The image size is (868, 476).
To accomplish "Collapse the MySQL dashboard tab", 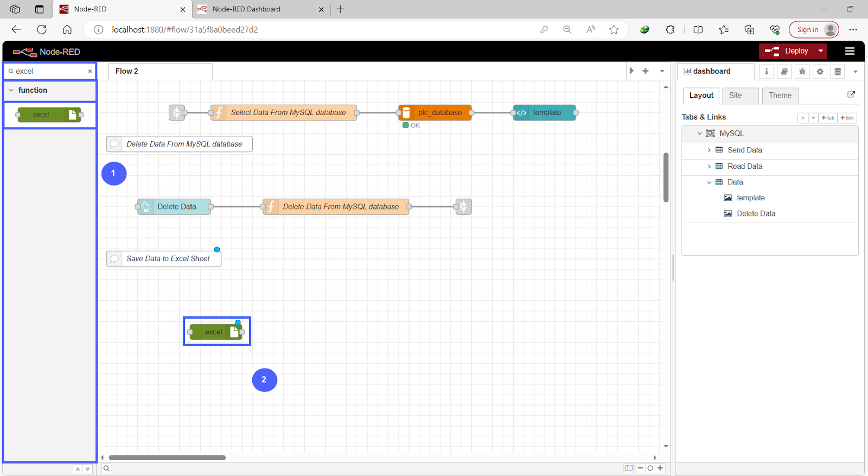I will [700, 134].
